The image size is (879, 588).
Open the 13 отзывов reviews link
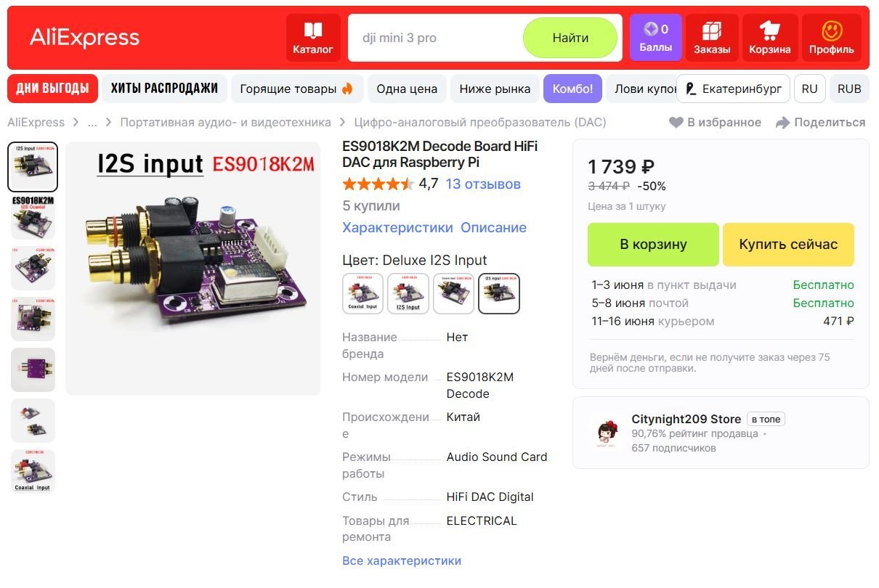point(483,184)
